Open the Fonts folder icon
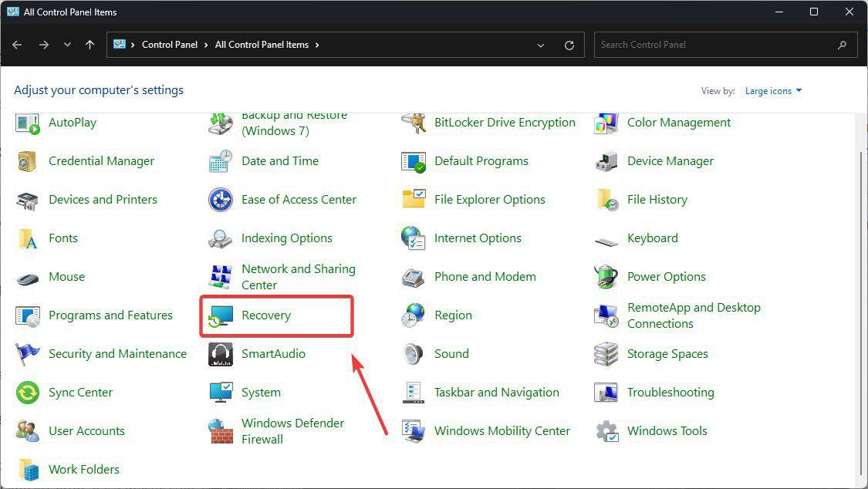 (x=28, y=239)
